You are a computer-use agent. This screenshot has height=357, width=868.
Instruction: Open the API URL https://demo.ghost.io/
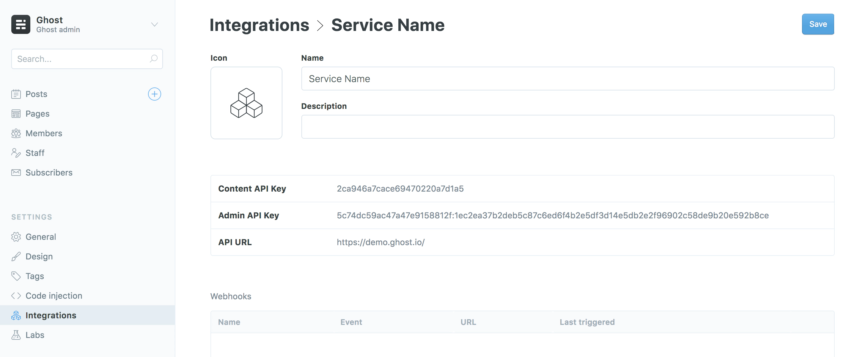click(380, 242)
